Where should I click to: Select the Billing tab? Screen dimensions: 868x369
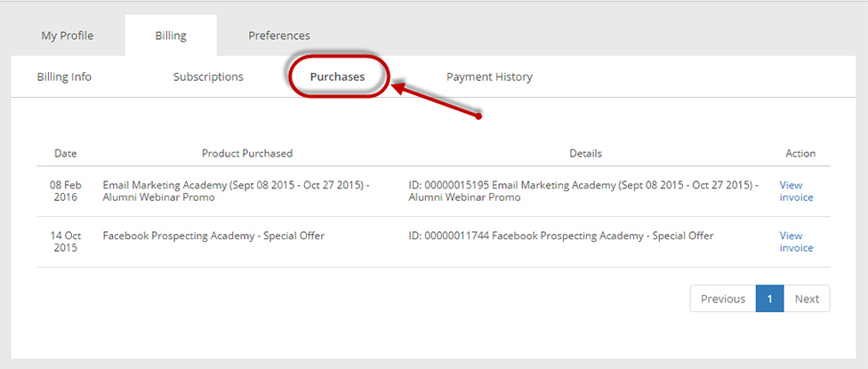click(171, 36)
